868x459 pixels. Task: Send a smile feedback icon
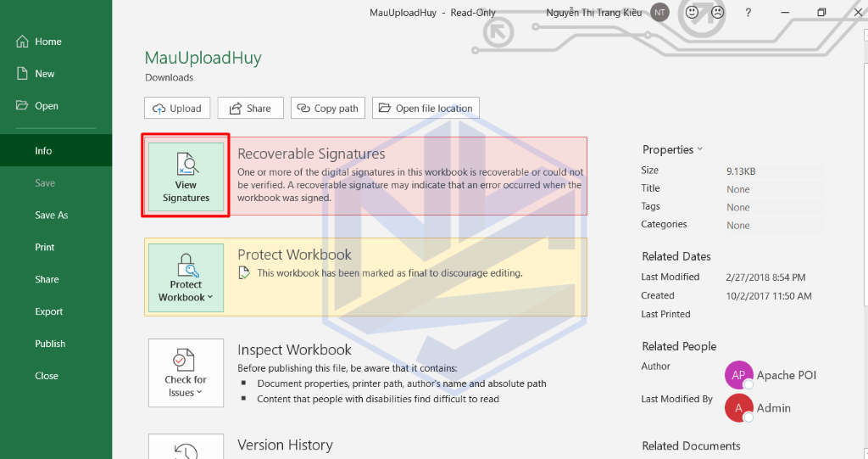[692, 12]
